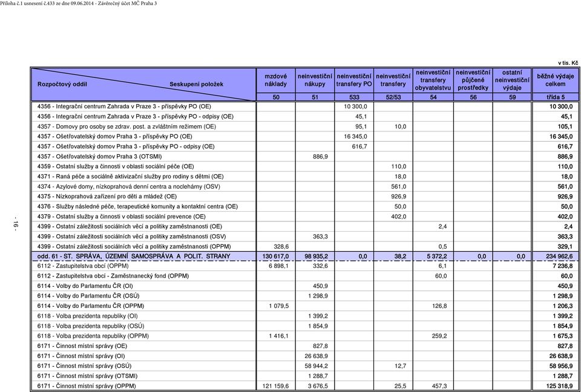Click total '98 935,2' in odd. 61 row

pyautogui.click(x=316, y=256)
